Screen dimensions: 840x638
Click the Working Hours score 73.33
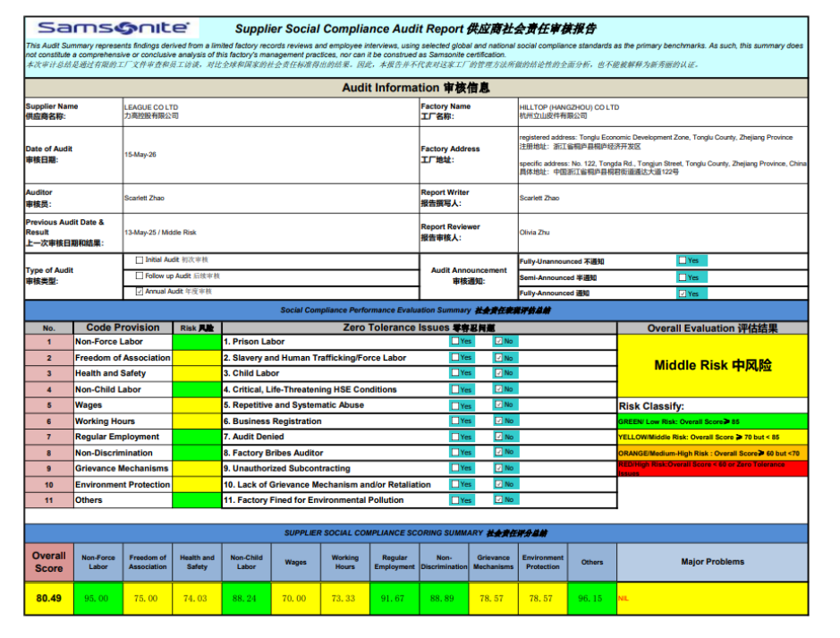click(344, 599)
